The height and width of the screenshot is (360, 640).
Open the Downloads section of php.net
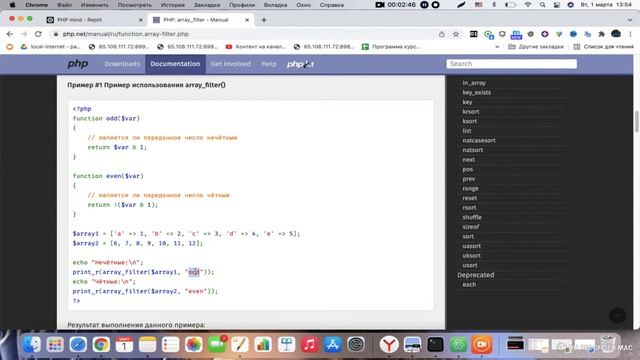(122, 64)
